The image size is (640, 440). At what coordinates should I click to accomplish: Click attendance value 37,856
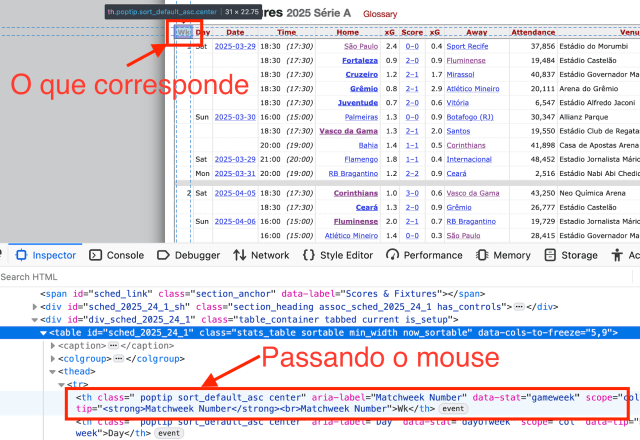click(x=542, y=46)
